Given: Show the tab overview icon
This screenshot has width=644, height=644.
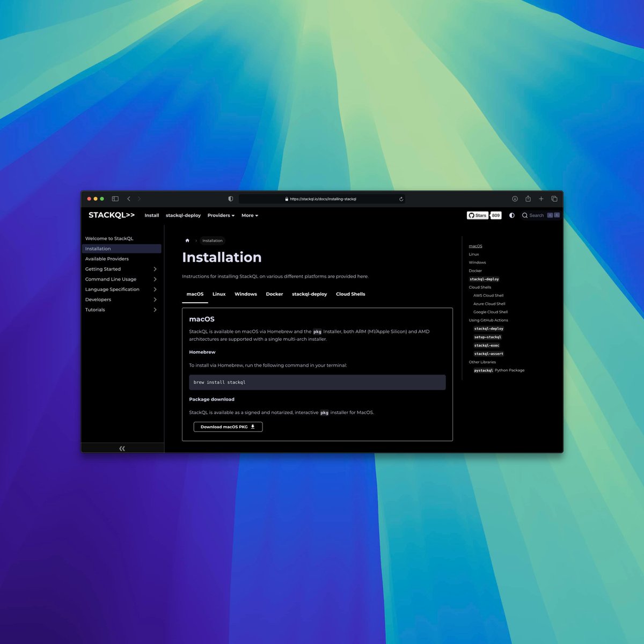Looking at the screenshot, I should click(554, 199).
